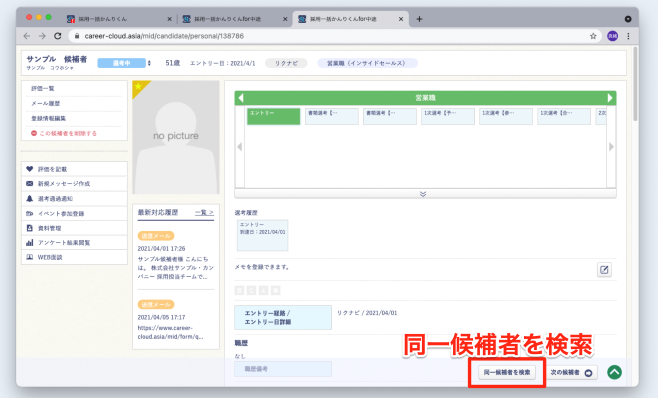The width and height of the screenshot is (658, 398).
Task: Click the browser back arrow
Action: (27, 36)
